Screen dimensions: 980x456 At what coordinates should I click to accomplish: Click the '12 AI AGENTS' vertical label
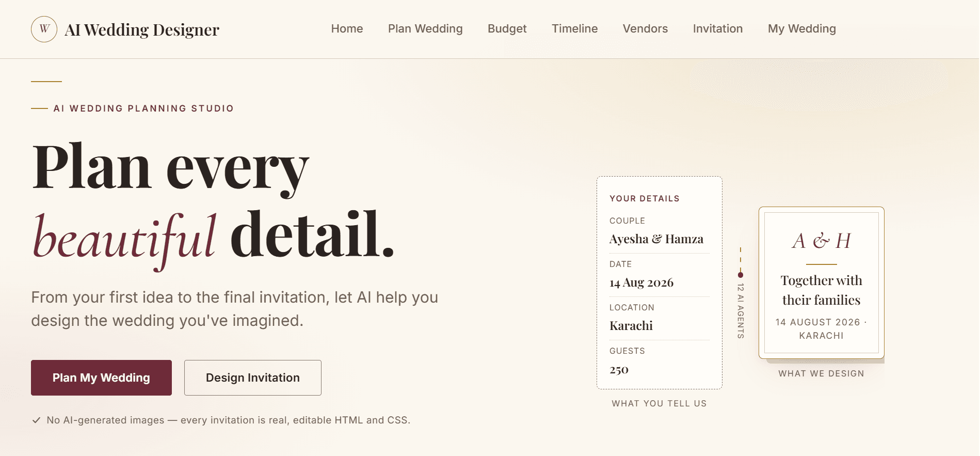click(x=741, y=311)
